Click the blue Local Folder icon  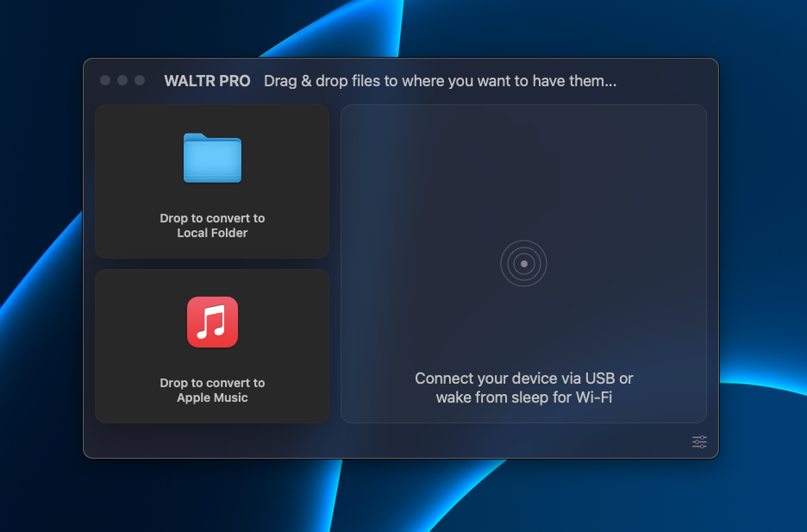(x=213, y=158)
